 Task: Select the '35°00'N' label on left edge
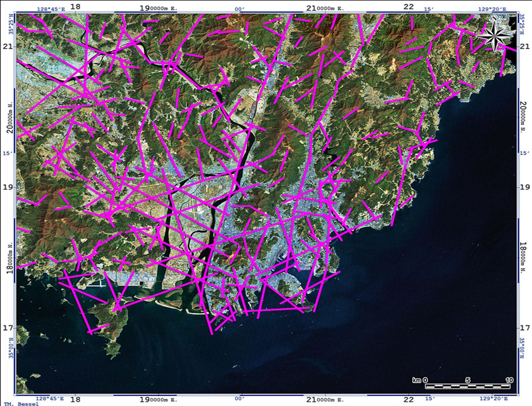[x=12, y=348]
